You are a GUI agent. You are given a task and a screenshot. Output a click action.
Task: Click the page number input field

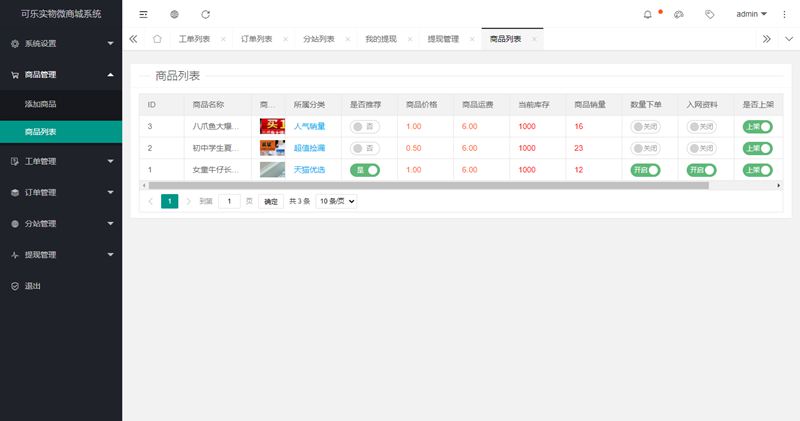coord(230,201)
